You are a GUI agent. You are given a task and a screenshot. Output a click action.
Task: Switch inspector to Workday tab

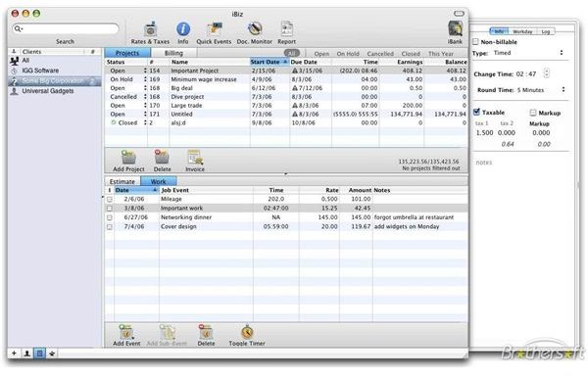tap(522, 31)
